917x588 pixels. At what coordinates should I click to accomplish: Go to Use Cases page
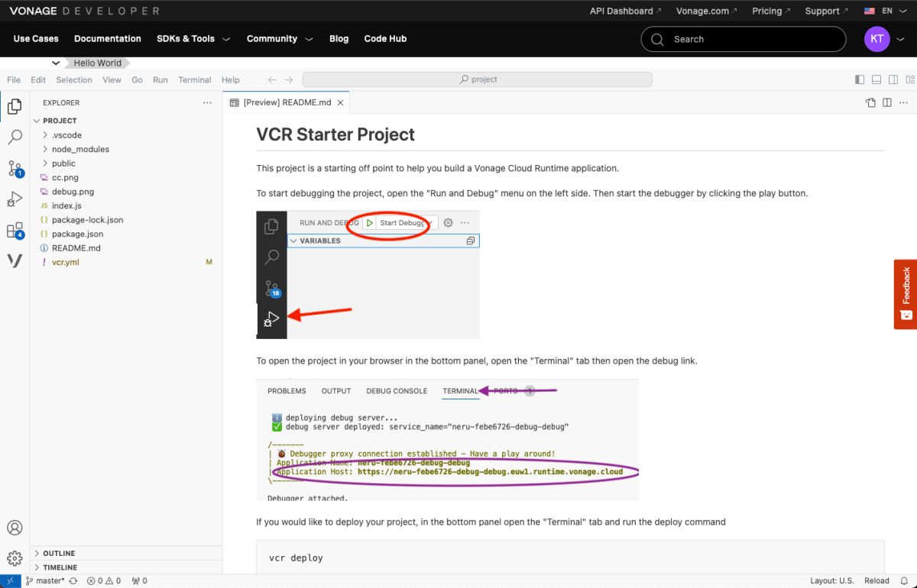pyautogui.click(x=36, y=39)
